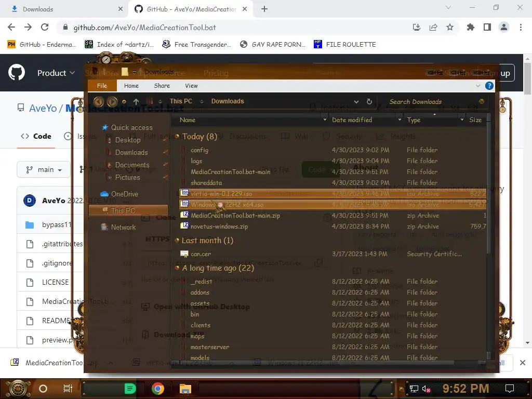
Task: Switch to the Downloads Chrome tab
Action: click(64, 9)
